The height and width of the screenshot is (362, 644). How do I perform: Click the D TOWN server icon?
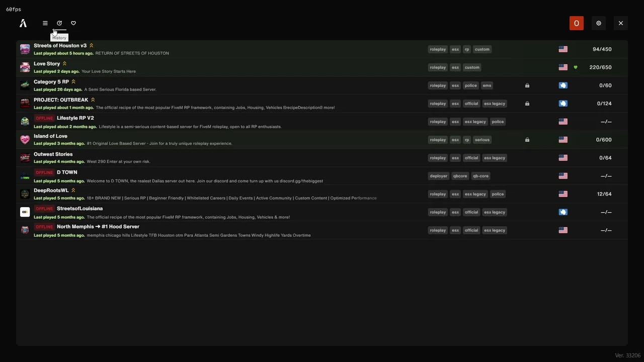25,176
